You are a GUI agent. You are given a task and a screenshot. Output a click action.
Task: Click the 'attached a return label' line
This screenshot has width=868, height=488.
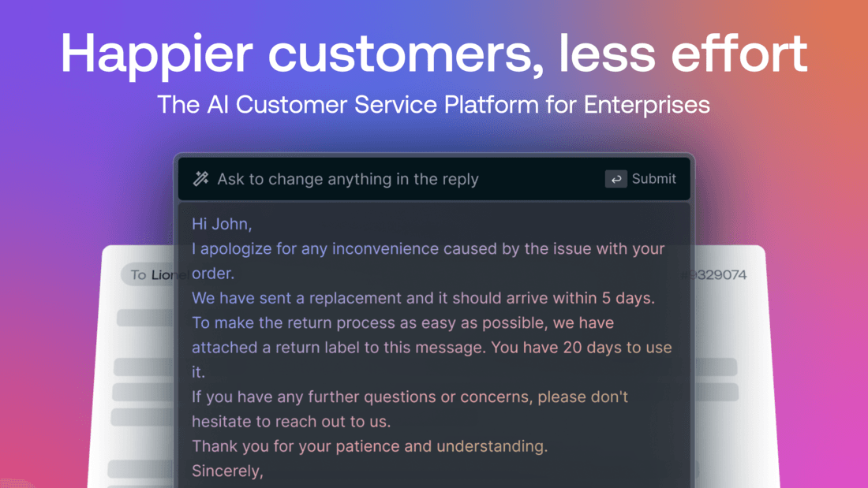pyautogui.click(x=432, y=348)
